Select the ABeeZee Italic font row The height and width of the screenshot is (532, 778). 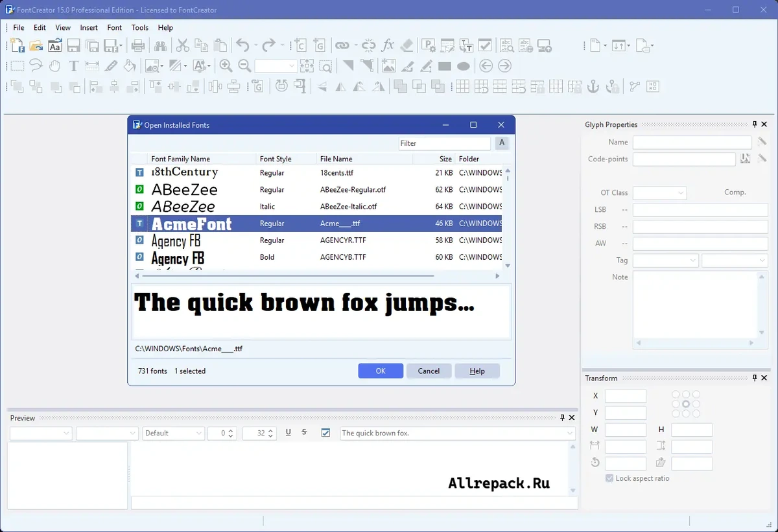click(x=317, y=207)
